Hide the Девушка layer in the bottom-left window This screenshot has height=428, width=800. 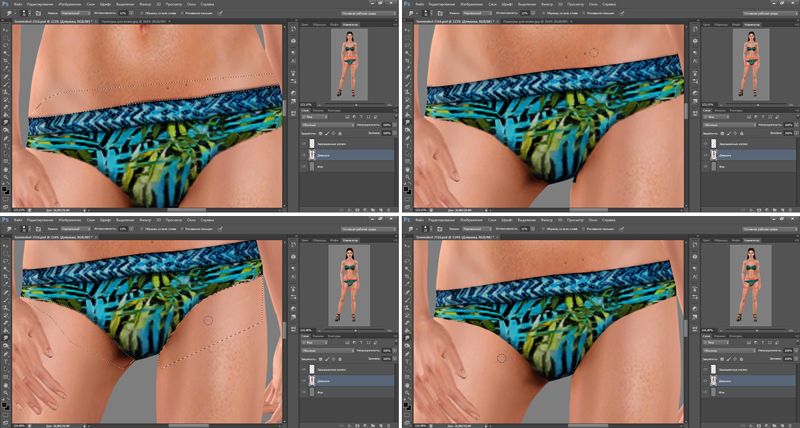[x=305, y=381]
